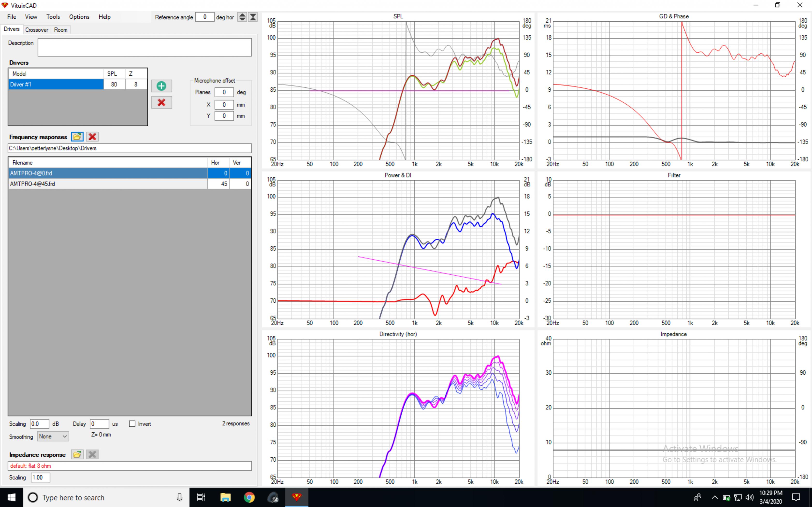Image resolution: width=812 pixels, height=507 pixels.
Task: Add a new driver with green plus
Action: pos(161,86)
